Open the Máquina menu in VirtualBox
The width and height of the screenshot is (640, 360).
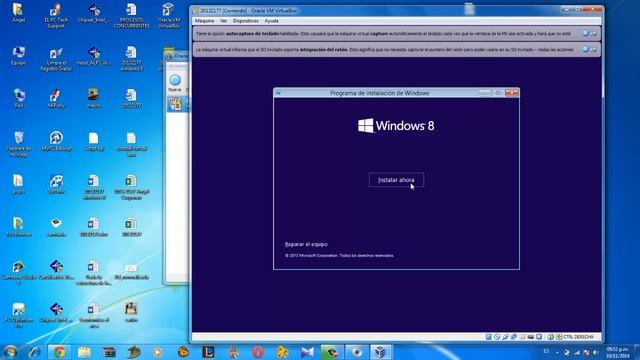[204, 21]
